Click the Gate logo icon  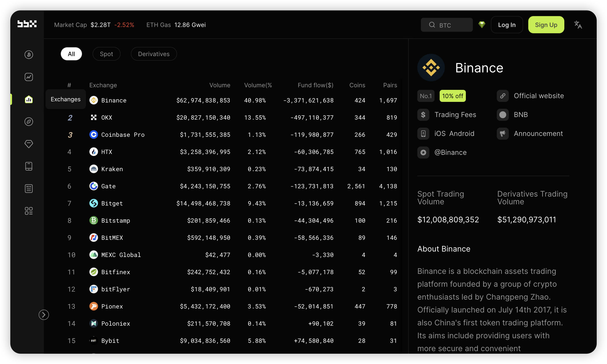(94, 186)
